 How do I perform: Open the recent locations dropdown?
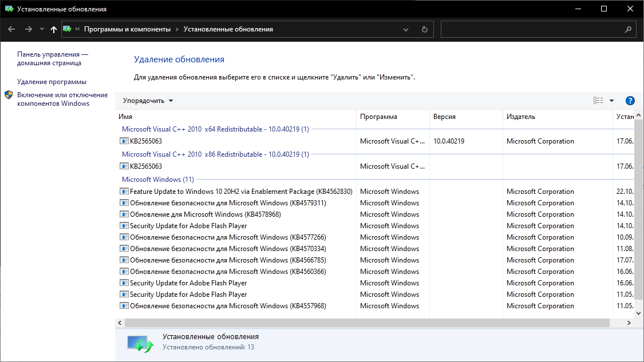[42, 29]
